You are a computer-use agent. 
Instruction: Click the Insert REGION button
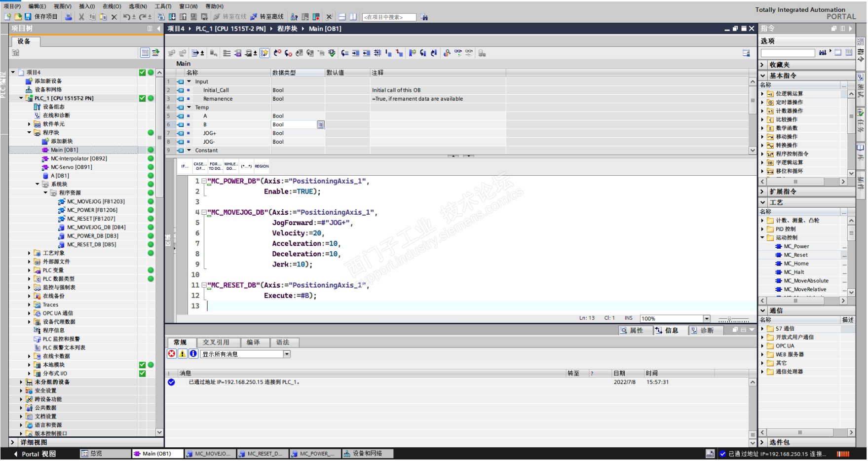click(x=262, y=166)
